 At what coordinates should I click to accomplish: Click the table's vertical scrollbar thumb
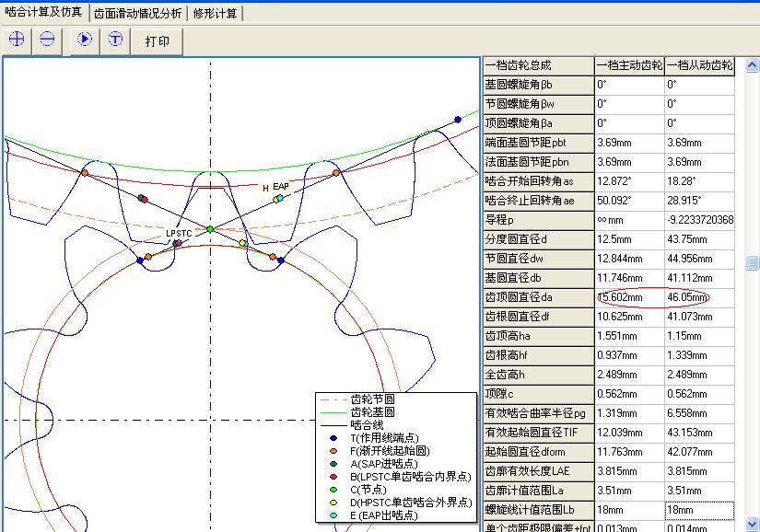pos(752,262)
